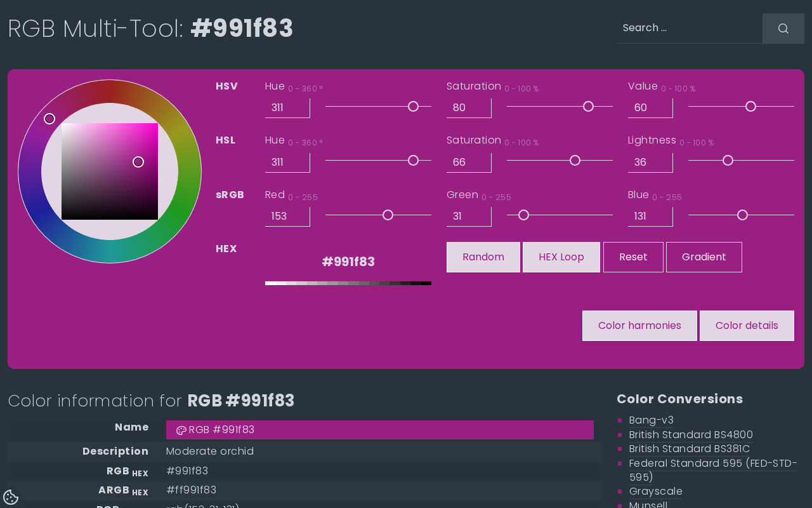
Task: Show Color harmonies section
Action: click(639, 326)
